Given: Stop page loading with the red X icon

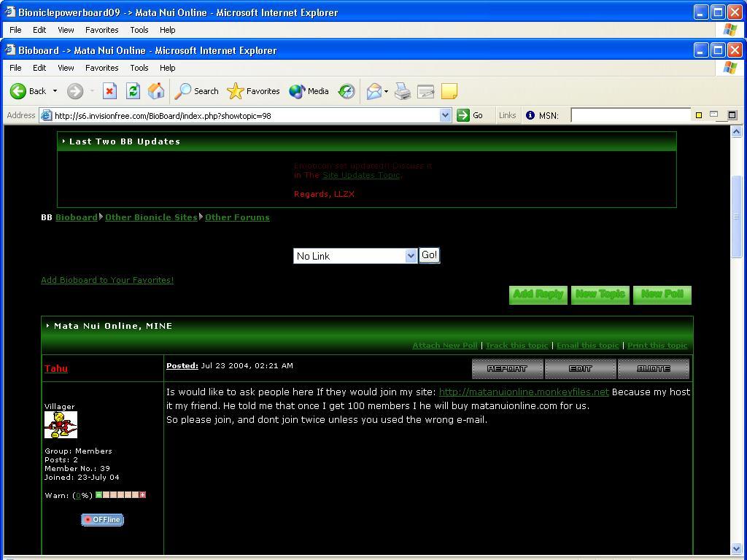Looking at the screenshot, I should [109, 91].
